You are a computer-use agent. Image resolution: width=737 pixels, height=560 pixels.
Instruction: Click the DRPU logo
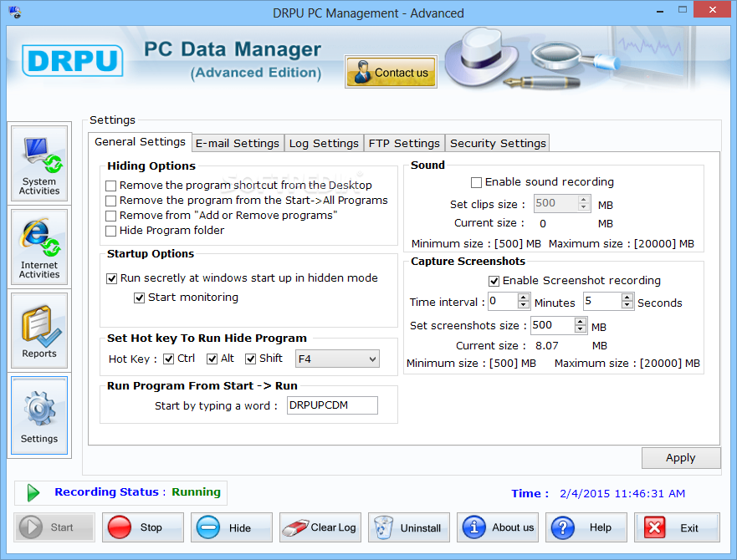[x=73, y=61]
